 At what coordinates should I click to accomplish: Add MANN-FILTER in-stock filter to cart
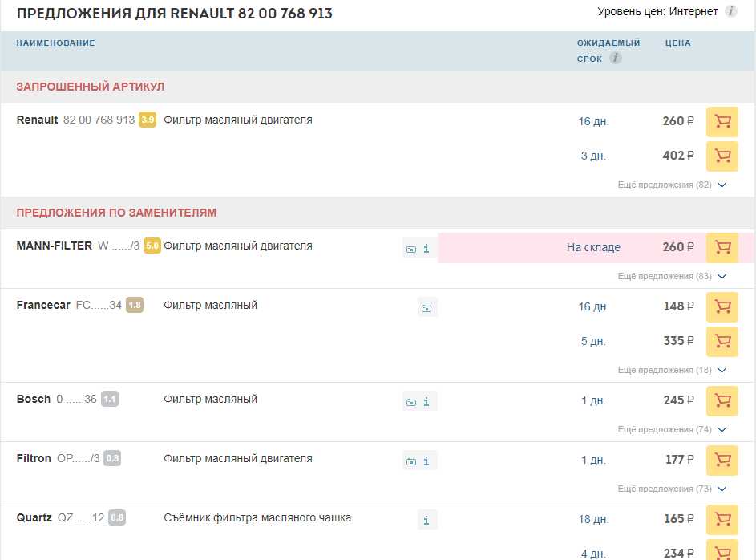coord(722,248)
